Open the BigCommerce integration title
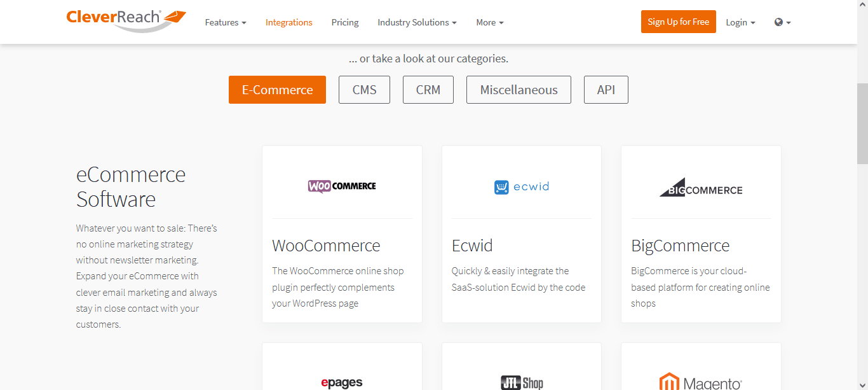The image size is (868, 390). (680, 246)
